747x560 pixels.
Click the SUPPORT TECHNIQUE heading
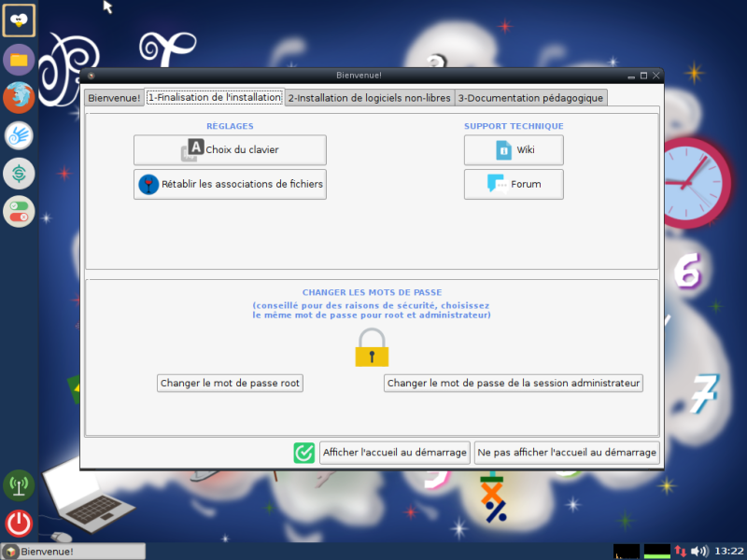[x=514, y=126]
